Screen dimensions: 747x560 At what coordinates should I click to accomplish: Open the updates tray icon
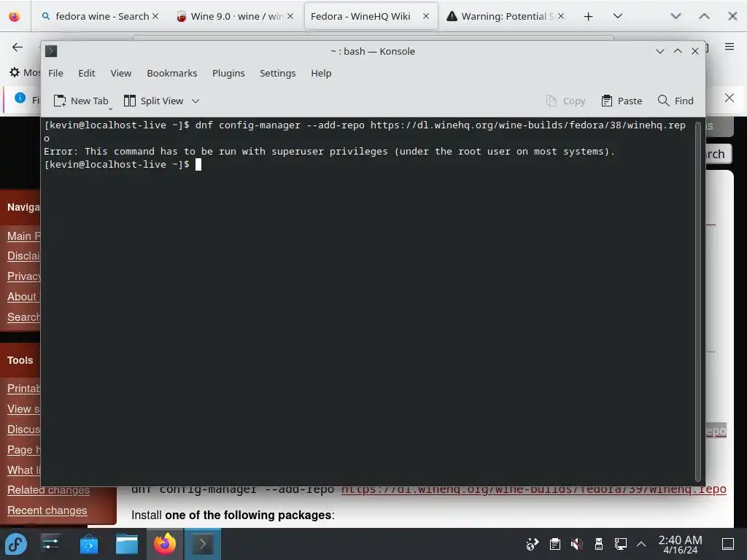(532, 544)
